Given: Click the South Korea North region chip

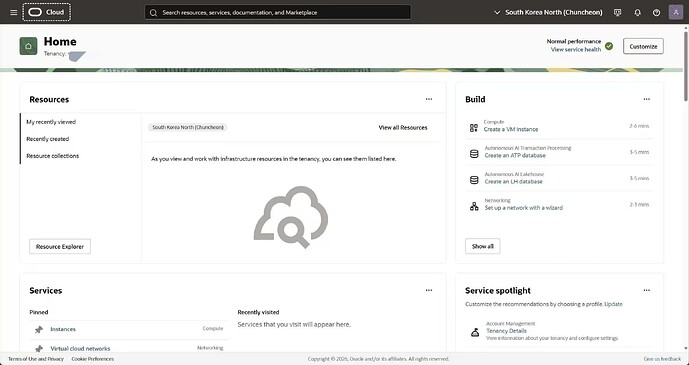Looking at the screenshot, I should click(188, 127).
